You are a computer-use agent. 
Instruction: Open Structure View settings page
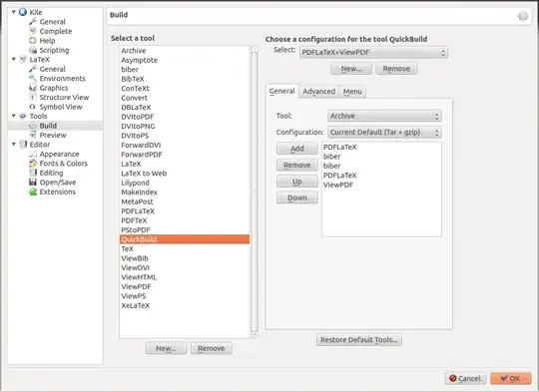[64, 98]
